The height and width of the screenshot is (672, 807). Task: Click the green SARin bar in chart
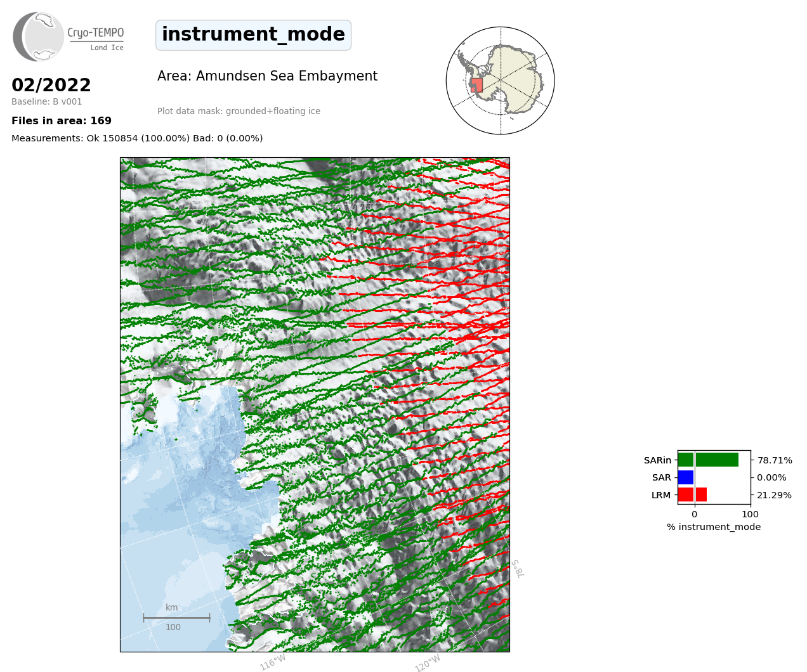tap(708, 460)
